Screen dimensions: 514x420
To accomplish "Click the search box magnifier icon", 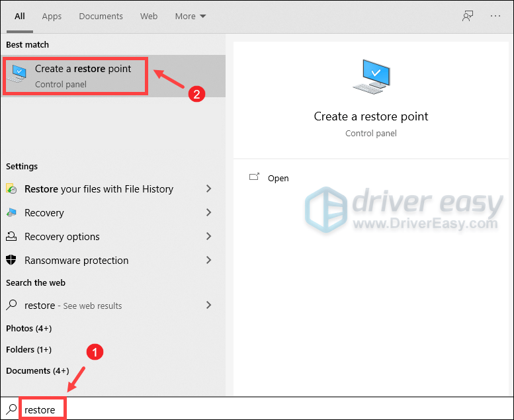I will [11, 409].
